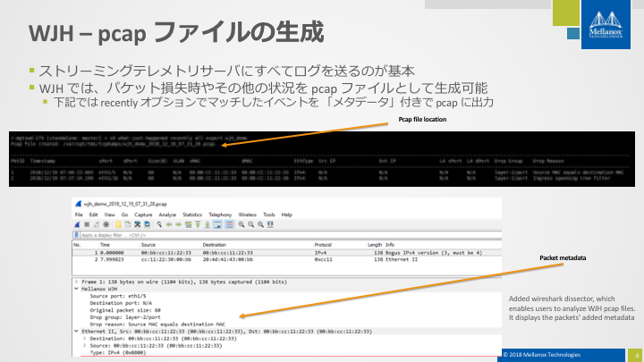Sort by the Time column header
The height and width of the screenshot is (362, 644).
(106, 245)
